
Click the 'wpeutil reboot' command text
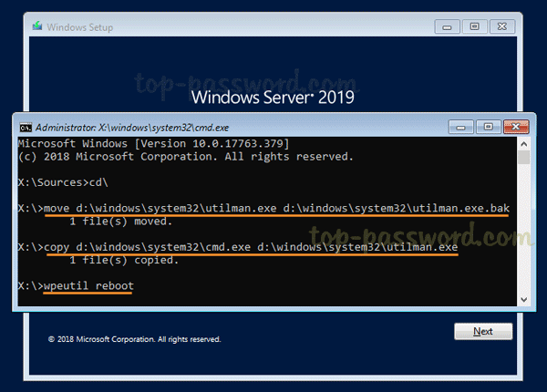pos(88,286)
